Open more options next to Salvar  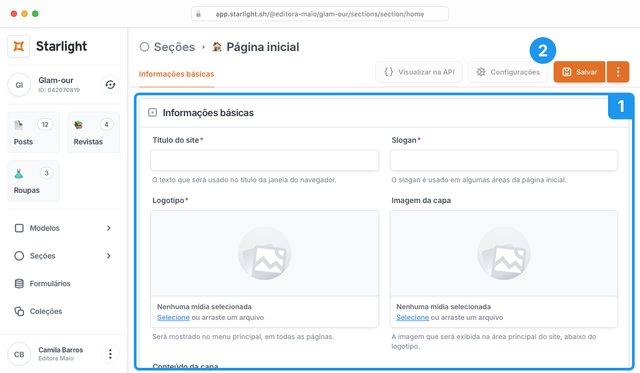(x=618, y=72)
